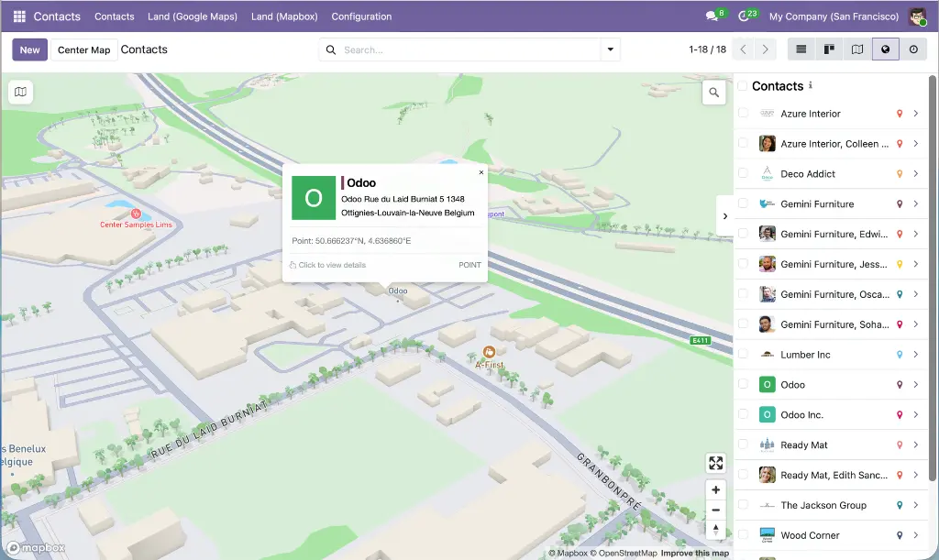Switch to list view icon

click(801, 49)
